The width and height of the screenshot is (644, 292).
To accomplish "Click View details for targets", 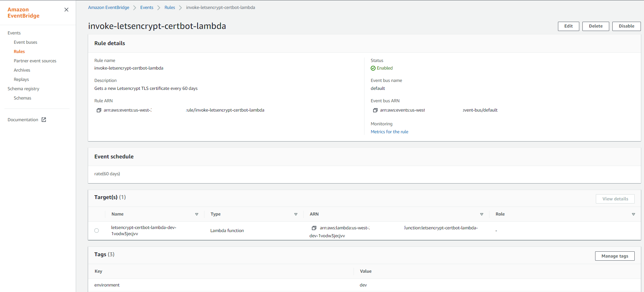I will click(x=615, y=199).
